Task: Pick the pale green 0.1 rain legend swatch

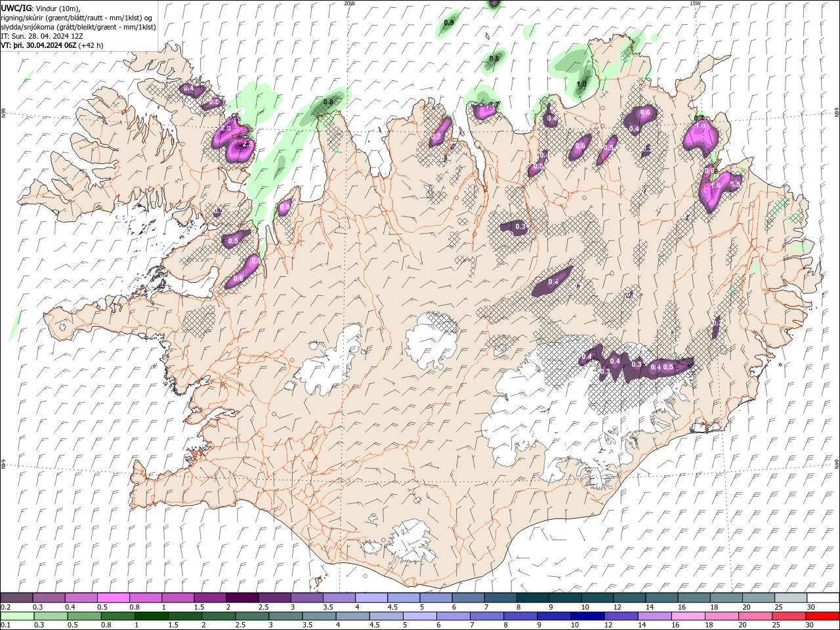Action: click(17, 616)
